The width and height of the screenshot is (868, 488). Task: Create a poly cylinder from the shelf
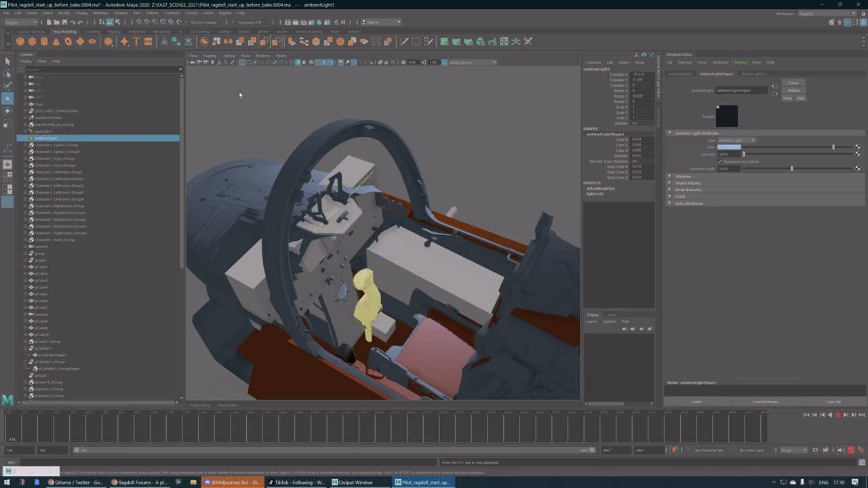pos(44,41)
